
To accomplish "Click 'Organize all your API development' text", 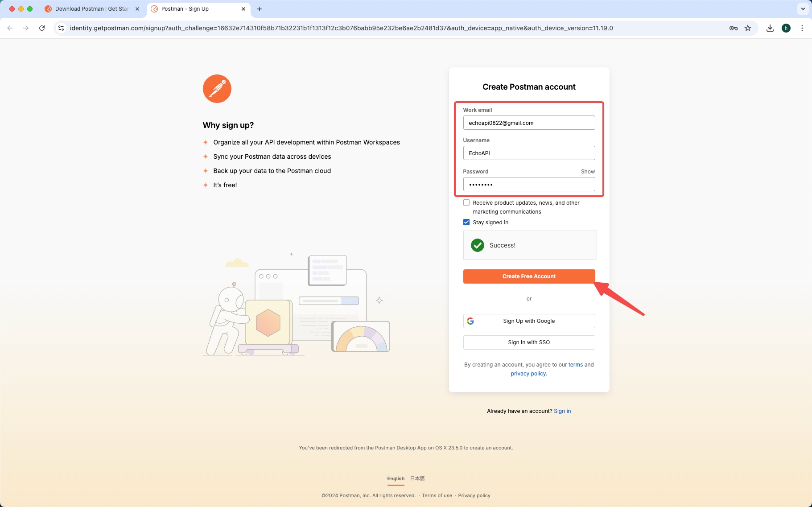I will coord(307,142).
